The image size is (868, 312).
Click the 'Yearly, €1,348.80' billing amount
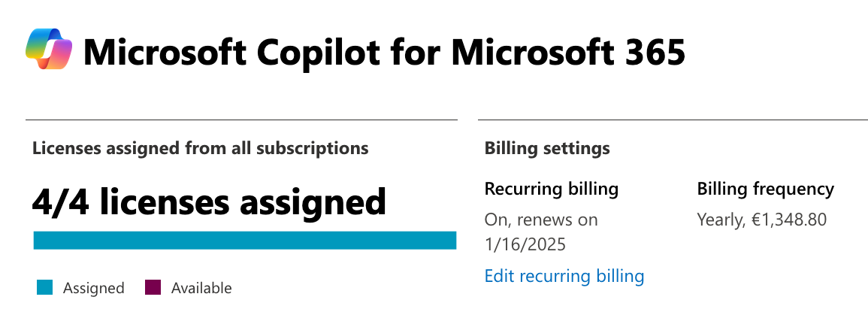[762, 220]
